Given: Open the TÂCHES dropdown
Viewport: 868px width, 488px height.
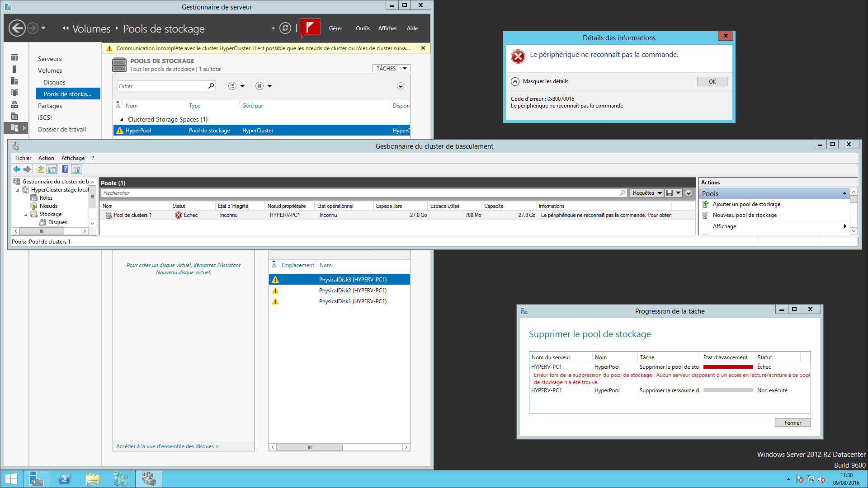Looking at the screenshot, I should click(391, 68).
